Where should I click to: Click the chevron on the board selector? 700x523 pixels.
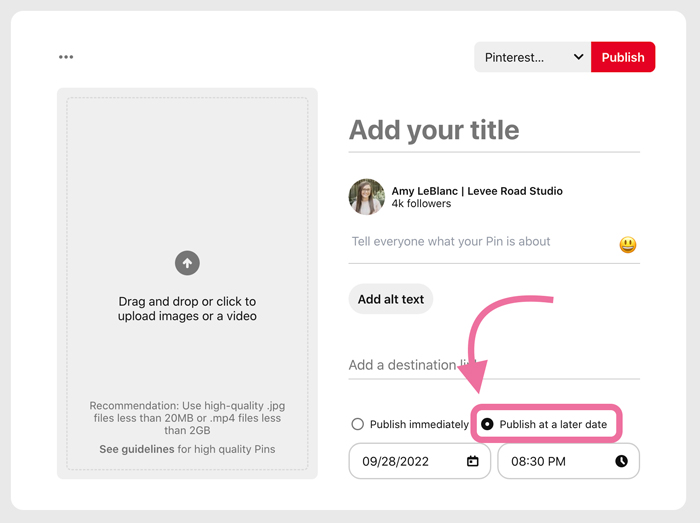point(578,57)
